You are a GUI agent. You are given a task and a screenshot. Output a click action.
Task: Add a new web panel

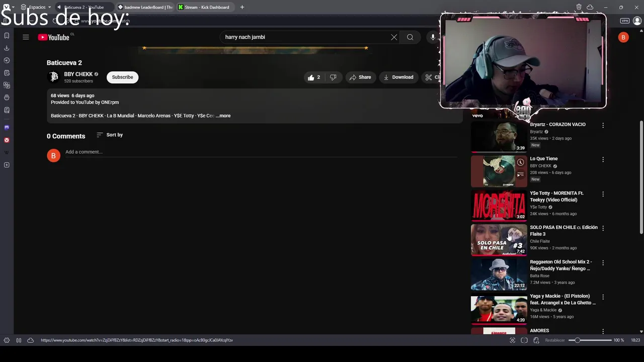click(7, 165)
